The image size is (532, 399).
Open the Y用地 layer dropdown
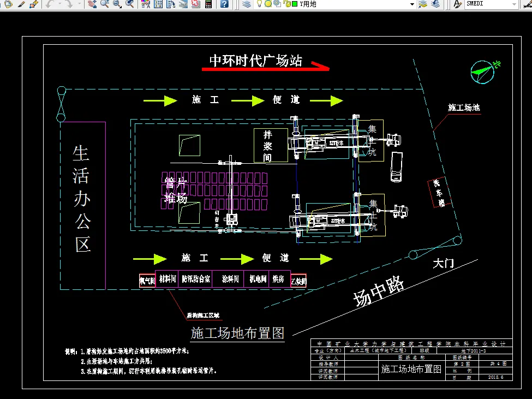(412, 4)
